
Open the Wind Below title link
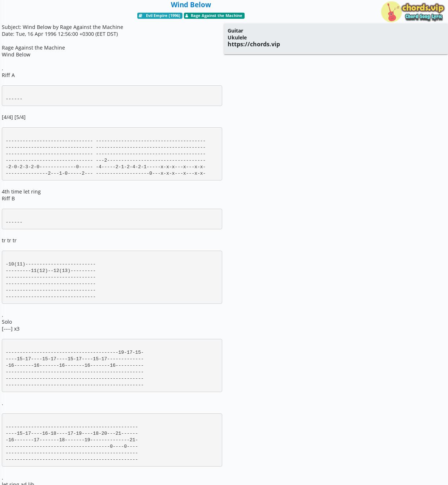click(x=191, y=5)
